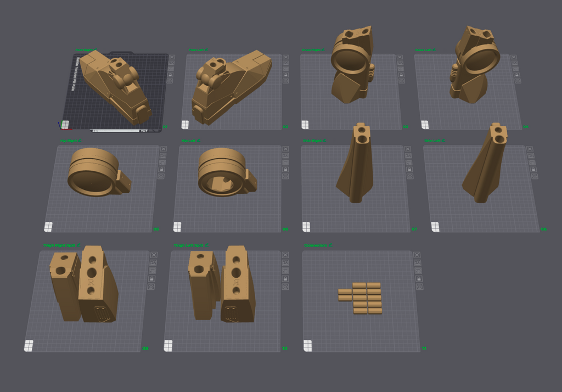The height and width of the screenshot is (392, 562).
Task: Auto-orient objects on Shin Right plate
Action: 408,156
